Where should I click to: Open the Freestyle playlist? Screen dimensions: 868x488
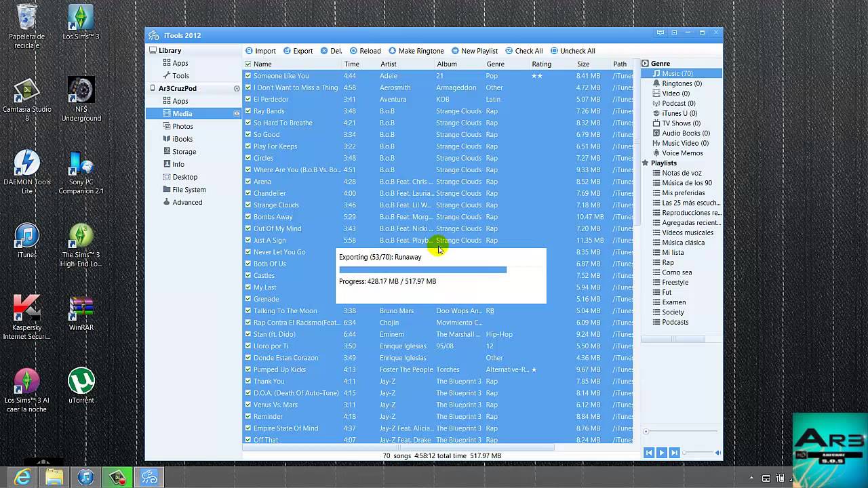[x=670, y=282]
